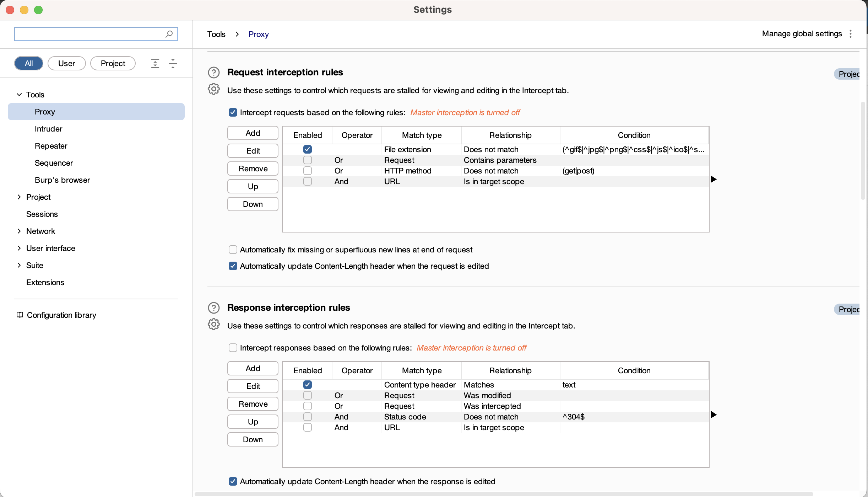Screen dimensions: 868x497
Task: Open Sequencer settings in the sidebar
Action: (54, 163)
